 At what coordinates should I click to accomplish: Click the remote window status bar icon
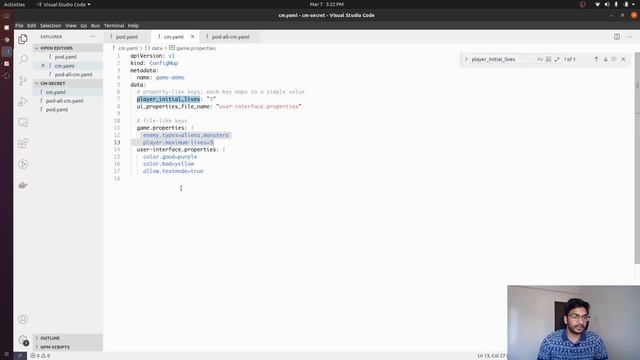[x=20, y=356]
